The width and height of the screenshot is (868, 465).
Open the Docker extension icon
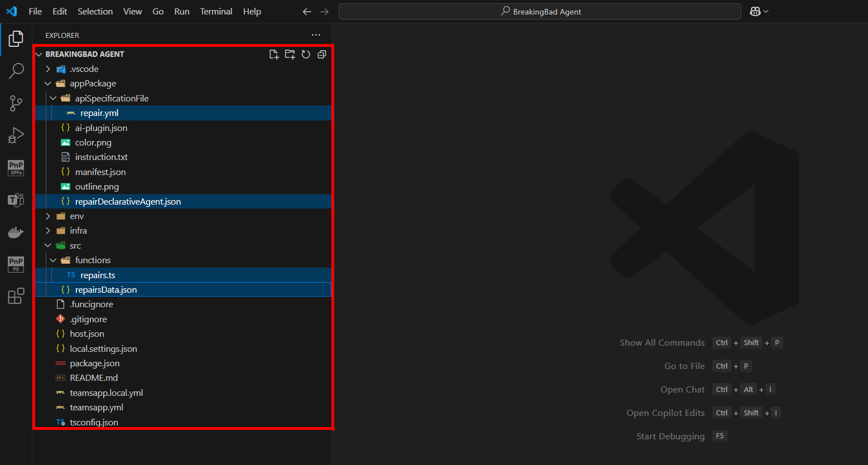(x=16, y=232)
